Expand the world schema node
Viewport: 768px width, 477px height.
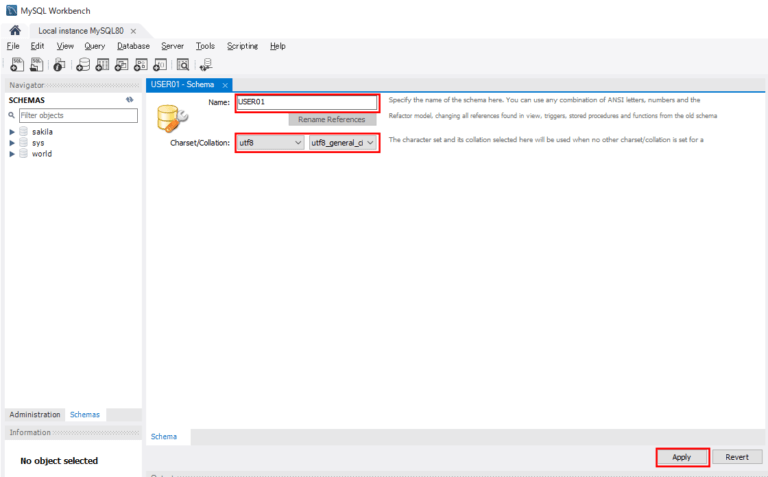12,154
